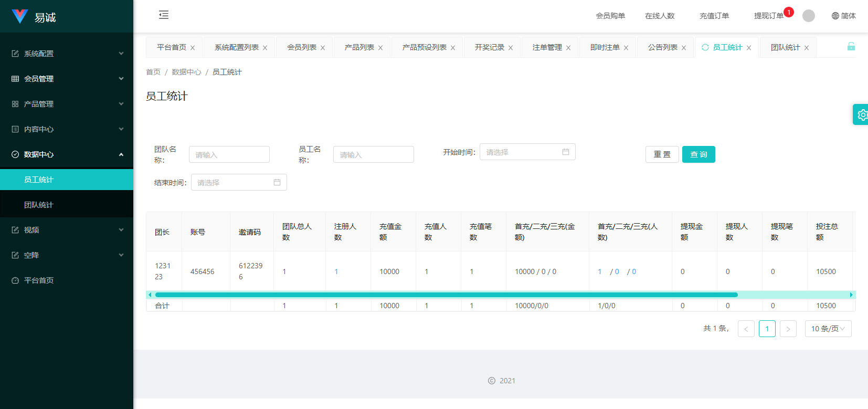Click the 查询 search button
Viewport: 868px width, 409px height.
pos(698,154)
